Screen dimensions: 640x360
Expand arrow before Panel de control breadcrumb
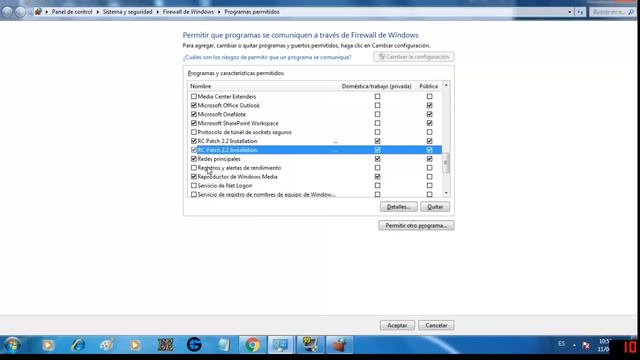pyautogui.click(x=47, y=12)
